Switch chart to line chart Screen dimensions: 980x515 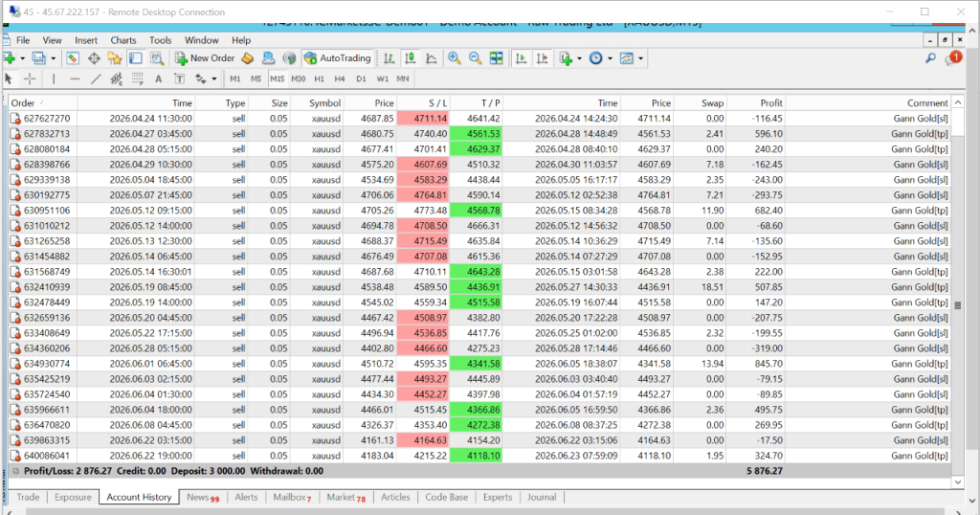pos(432,58)
